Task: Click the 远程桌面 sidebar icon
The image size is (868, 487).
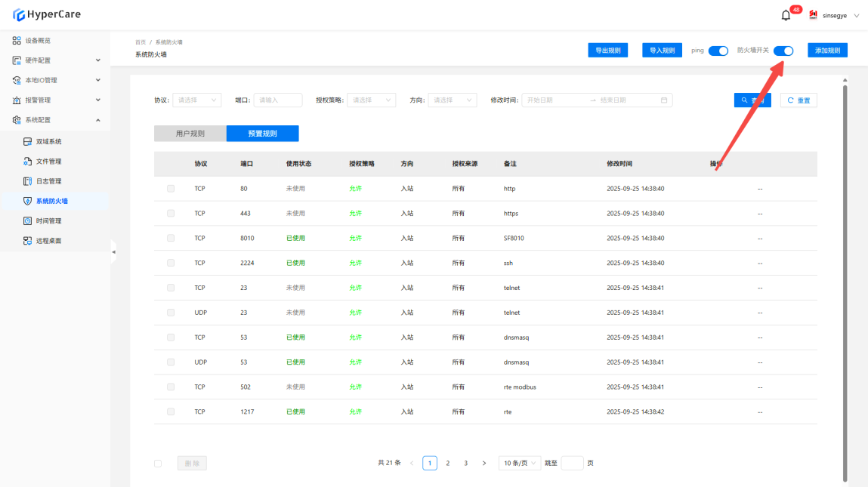Action: click(27, 241)
